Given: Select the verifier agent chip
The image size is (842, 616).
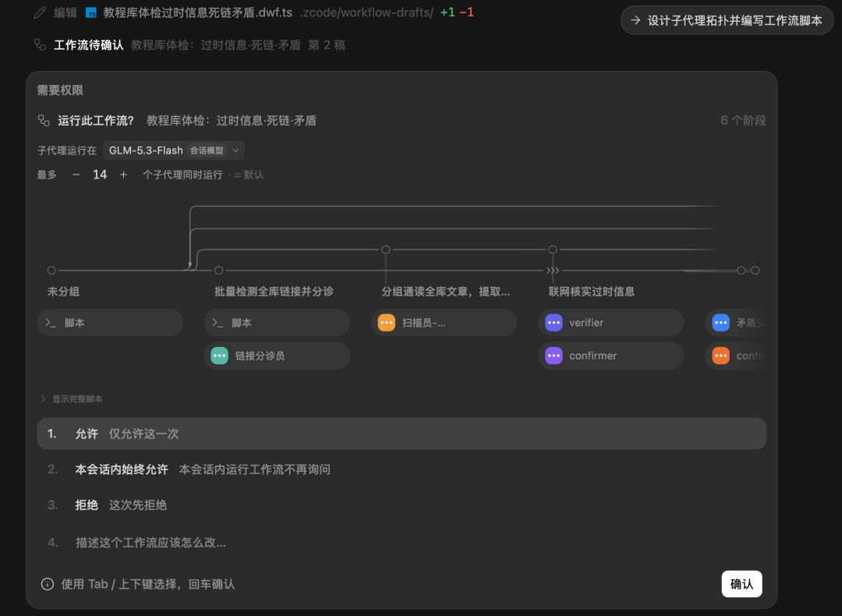Looking at the screenshot, I should coord(611,322).
